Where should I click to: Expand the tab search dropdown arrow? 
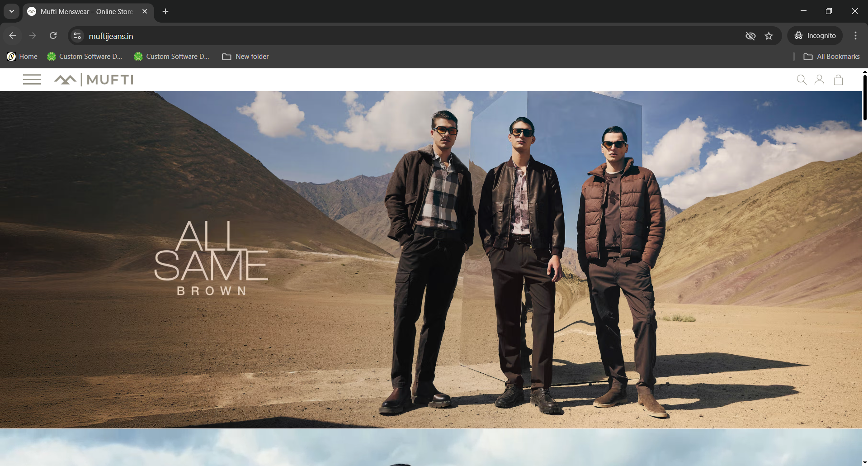point(12,11)
